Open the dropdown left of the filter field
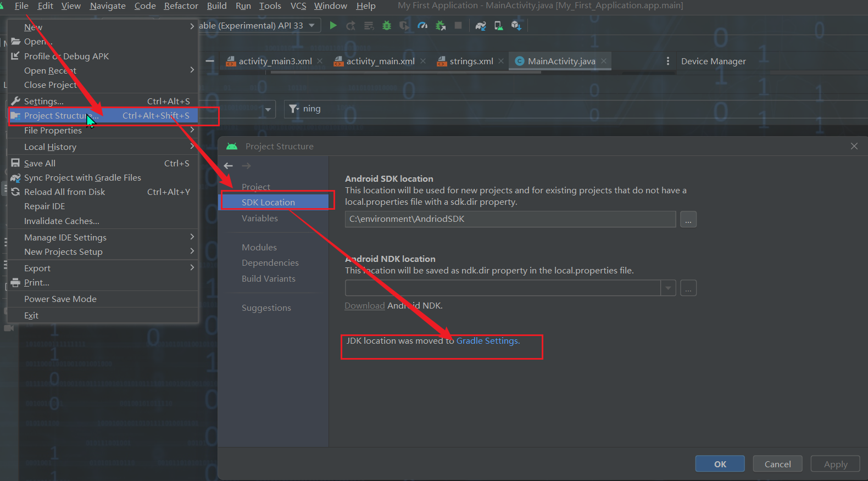This screenshot has height=481, width=868. tap(268, 109)
